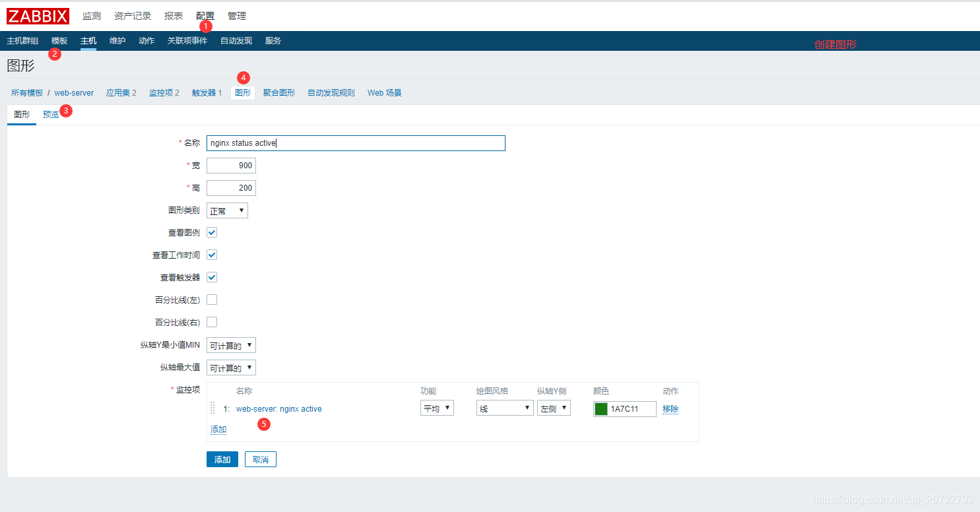This screenshot has width=980, height=512.
Task: Open 所有模板 breadcrumb link
Action: click(27, 93)
